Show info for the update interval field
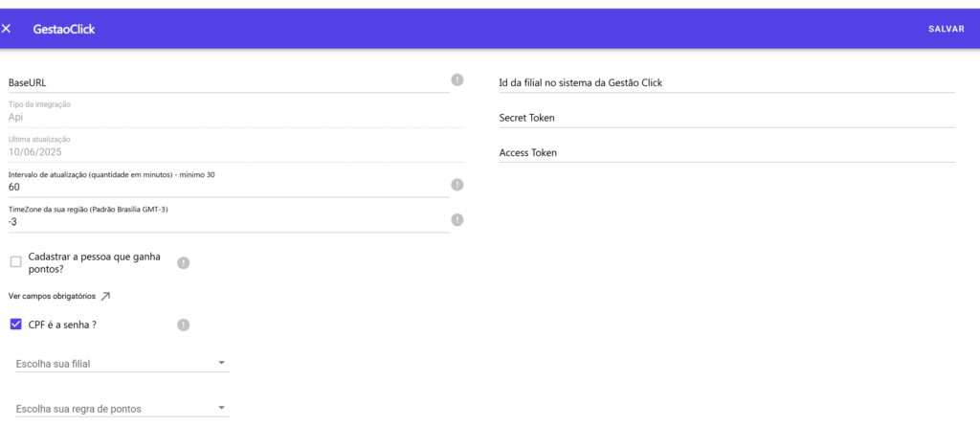The image size is (980, 448). coord(457,185)
